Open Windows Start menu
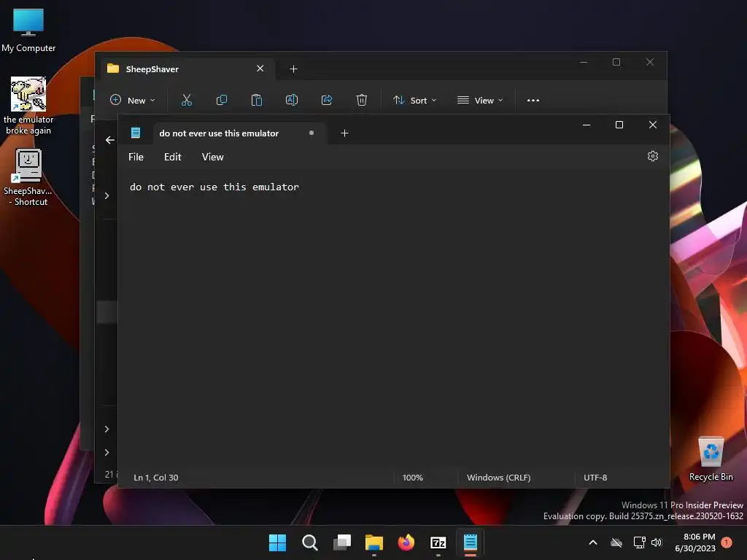 [277, 542]
